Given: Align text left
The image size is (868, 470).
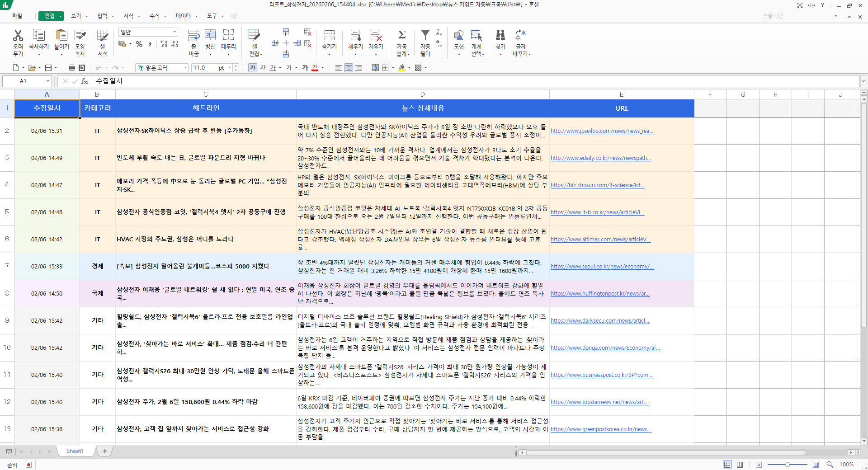Looking at the screenshot, I should click(x=338, y=68).
